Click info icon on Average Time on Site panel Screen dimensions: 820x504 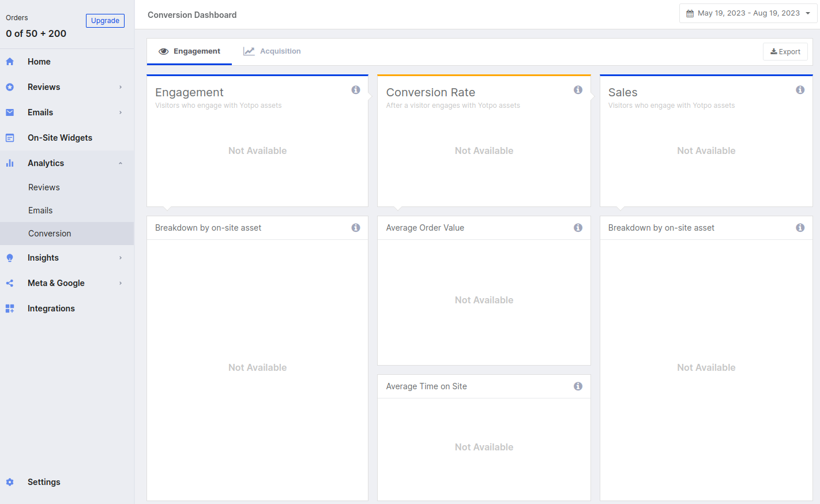click(x=578, y=386)
